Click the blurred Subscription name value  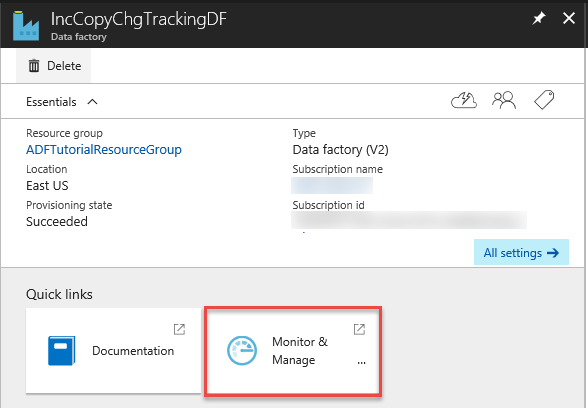click(x=332, y=185)
